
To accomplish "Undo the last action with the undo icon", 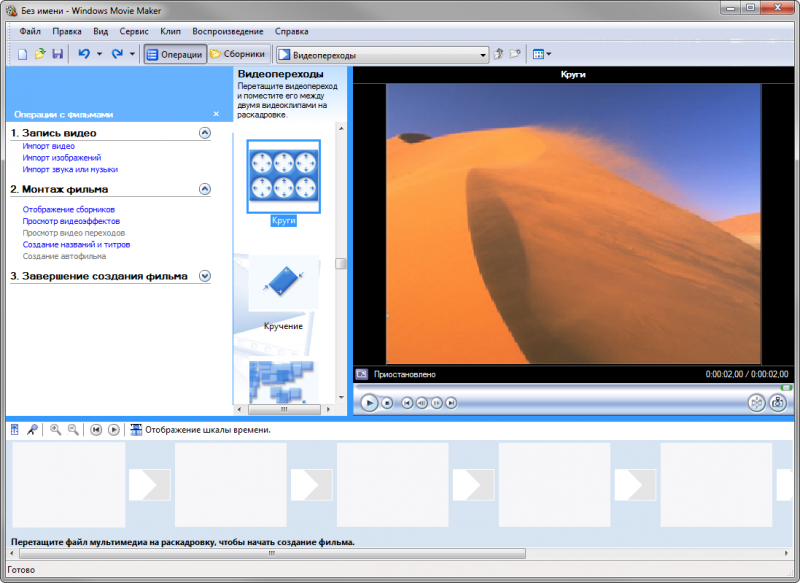I will click(x=85, y=54).
